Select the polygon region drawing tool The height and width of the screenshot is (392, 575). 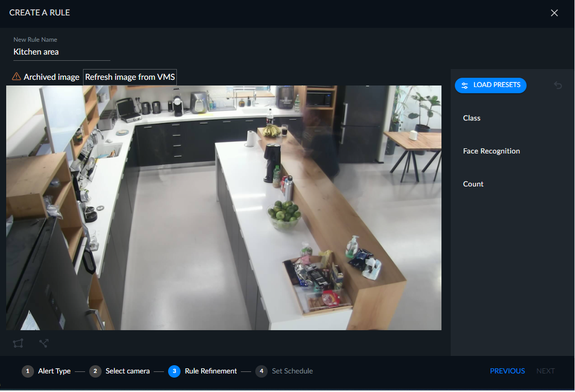pos(18,343)
